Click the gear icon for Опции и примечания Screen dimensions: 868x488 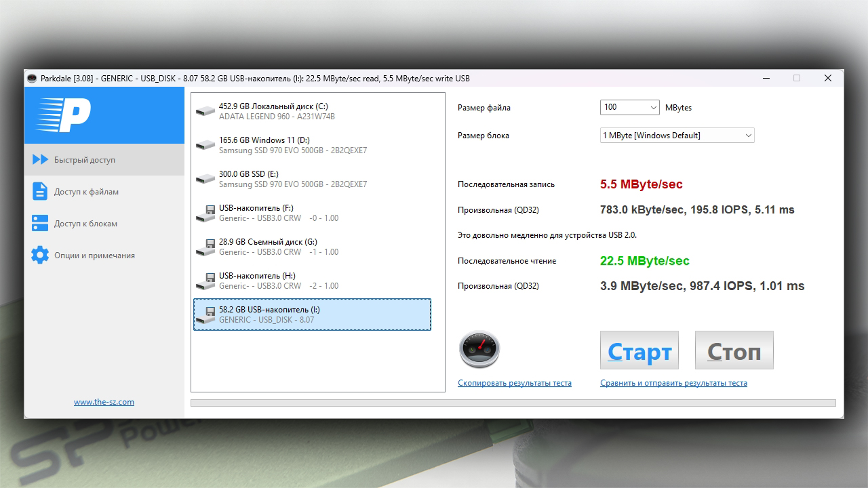40,255
